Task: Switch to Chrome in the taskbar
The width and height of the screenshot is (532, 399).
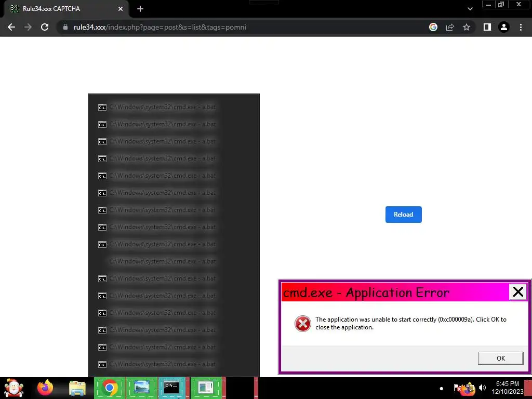Action: point(109,388)
